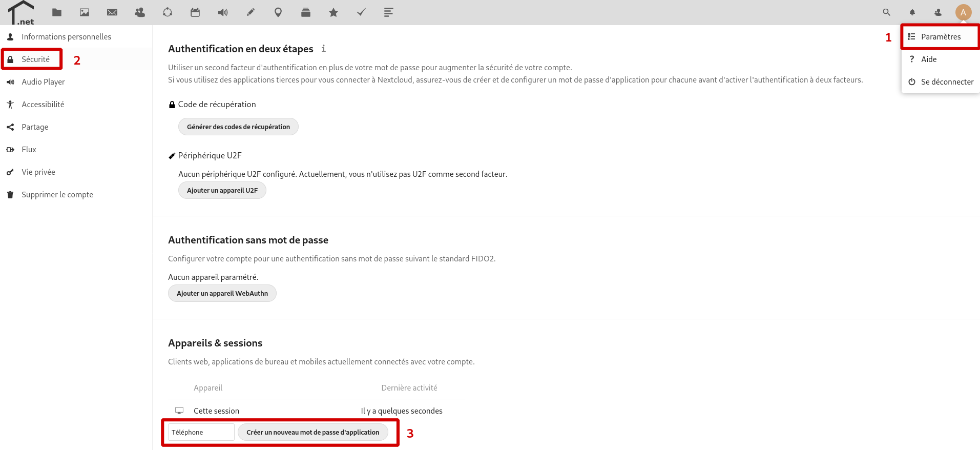
Task: Click the two-factor authentication info icon
Action: tap(323, 49)
